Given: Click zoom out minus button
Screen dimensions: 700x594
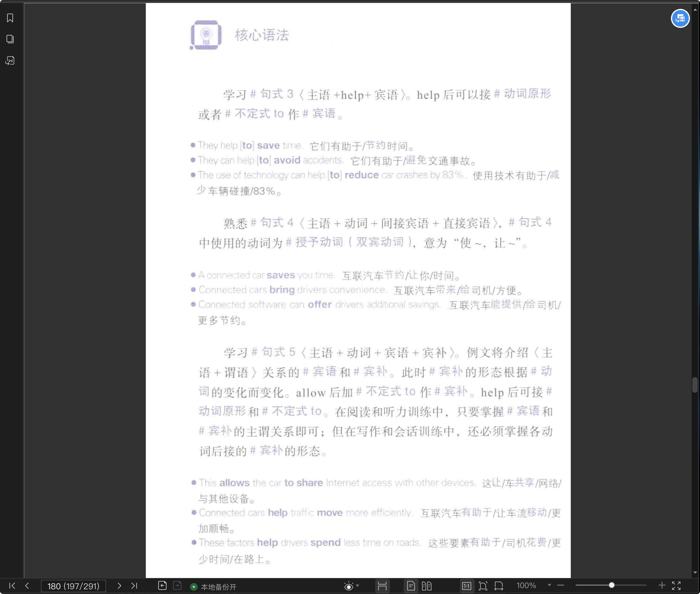Looking at the screenshot, I should click(561, 586).
